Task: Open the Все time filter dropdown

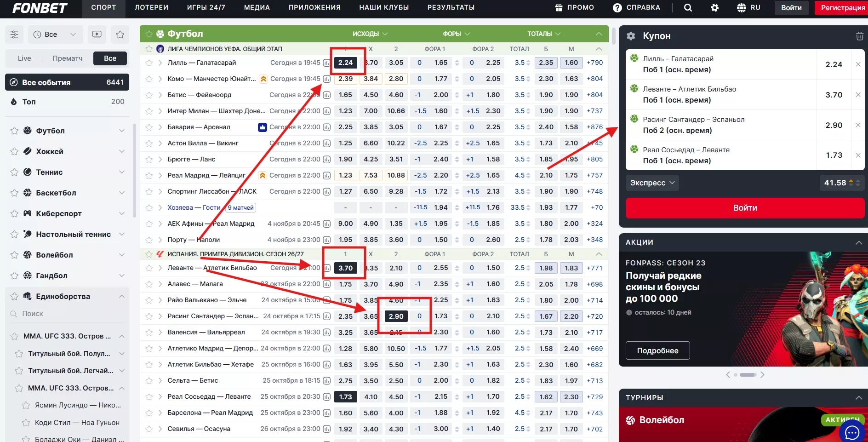Action: (56, 34)
